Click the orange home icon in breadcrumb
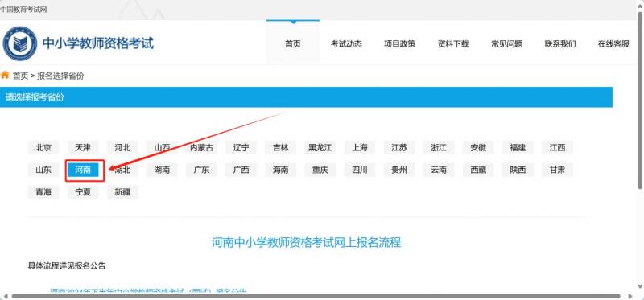The image size is (644, 300). [x=5, y=75]
